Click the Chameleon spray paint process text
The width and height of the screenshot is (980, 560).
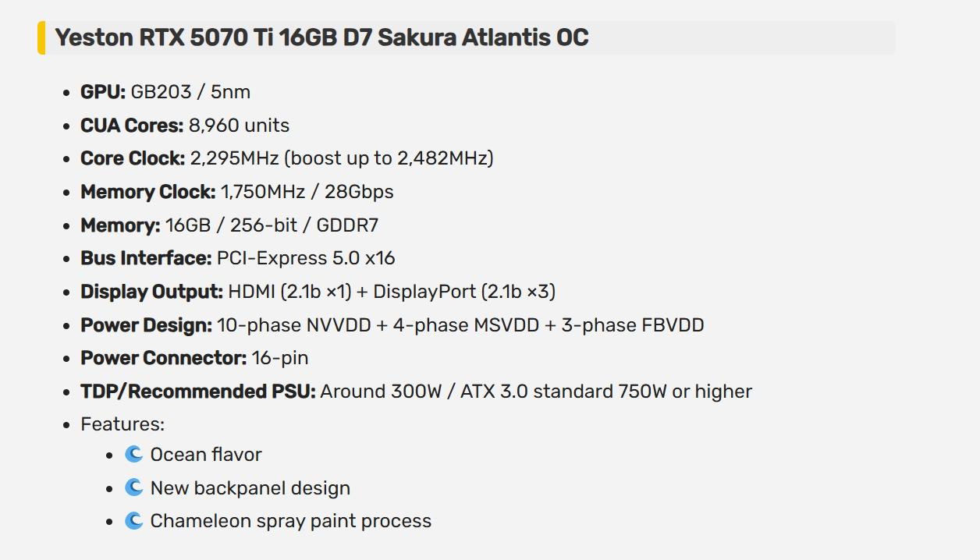click(291, 520)
